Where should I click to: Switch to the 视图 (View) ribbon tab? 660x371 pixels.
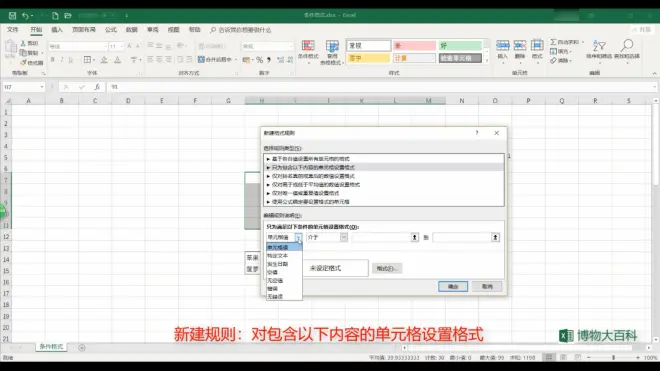(x=173, y=30)
